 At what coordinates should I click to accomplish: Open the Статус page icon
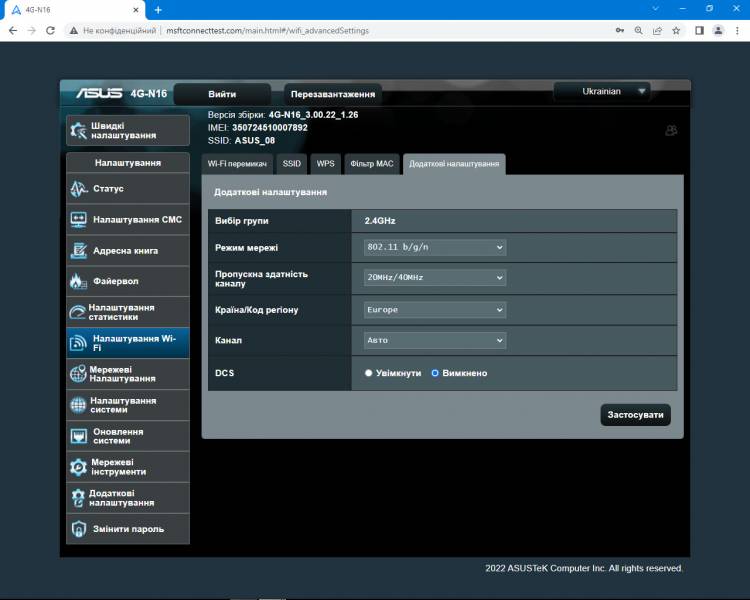pyautogui.click(x=78, y=189)
